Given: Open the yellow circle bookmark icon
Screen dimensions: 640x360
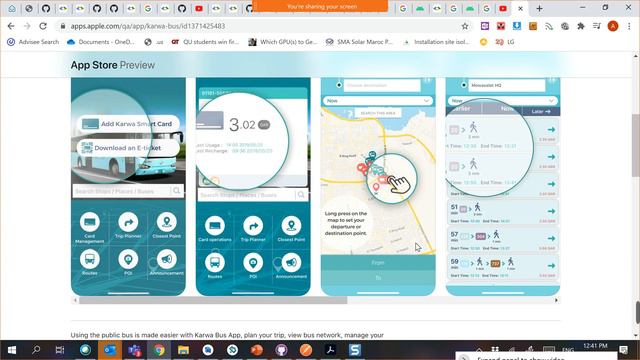Looking at the screenshot, I should 484,42.
